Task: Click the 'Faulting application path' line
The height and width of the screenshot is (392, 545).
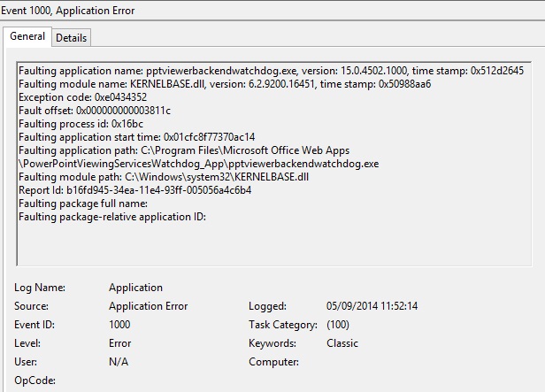Action: [184, 150]
